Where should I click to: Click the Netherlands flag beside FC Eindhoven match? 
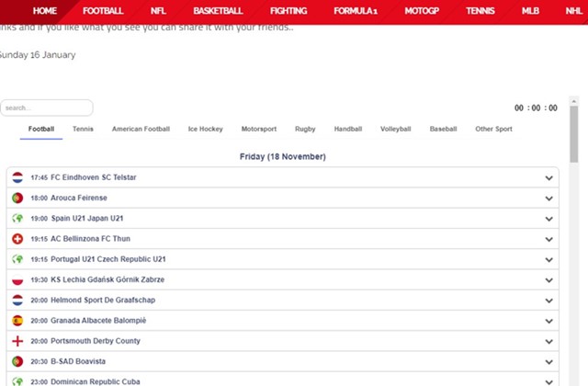[17, 177]
